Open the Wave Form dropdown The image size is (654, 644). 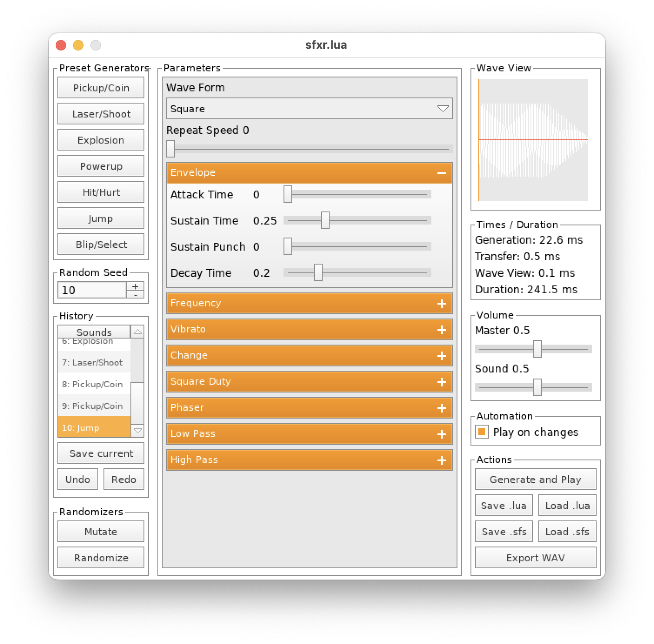click(x=309, y=109)
